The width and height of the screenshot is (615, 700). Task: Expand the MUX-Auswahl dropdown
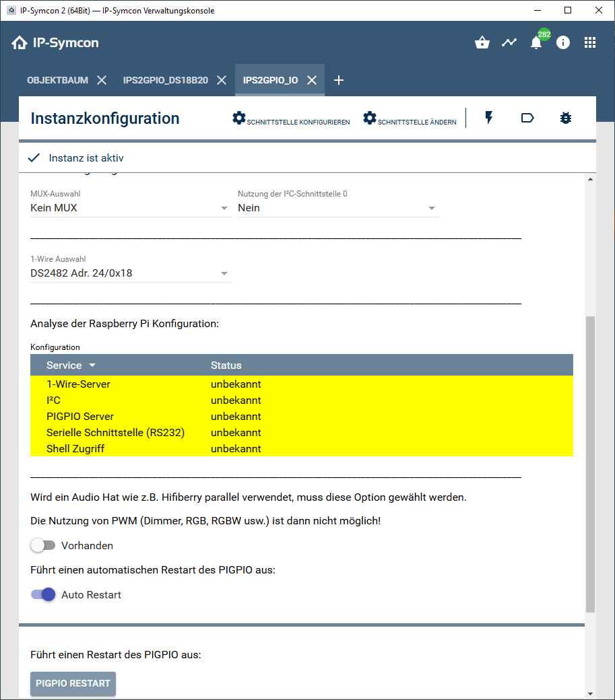tap(131, 208)
